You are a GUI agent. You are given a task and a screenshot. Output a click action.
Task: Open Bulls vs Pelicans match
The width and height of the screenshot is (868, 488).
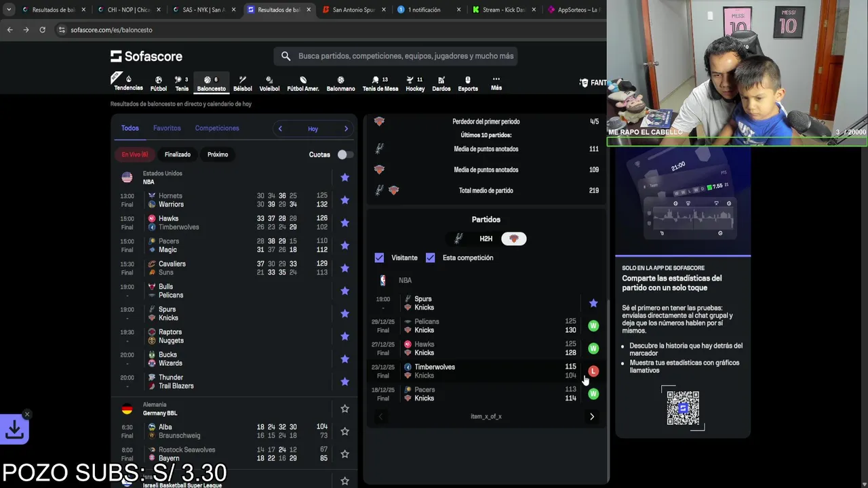pos(234,291)
